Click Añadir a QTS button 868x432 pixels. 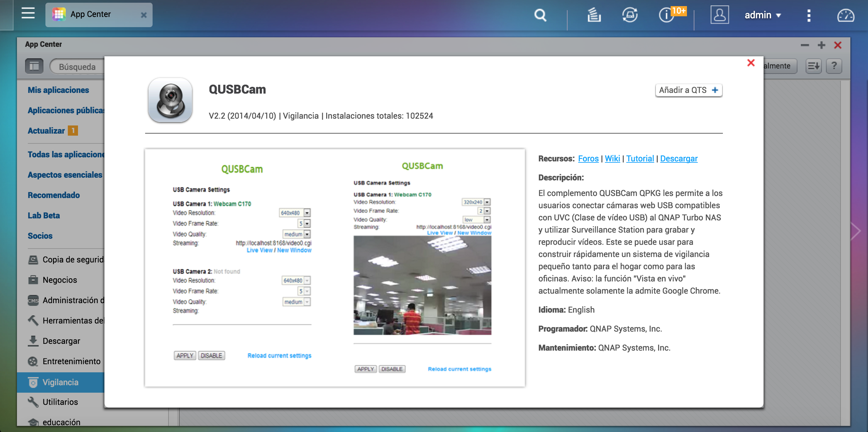click(x=689, y=90)
